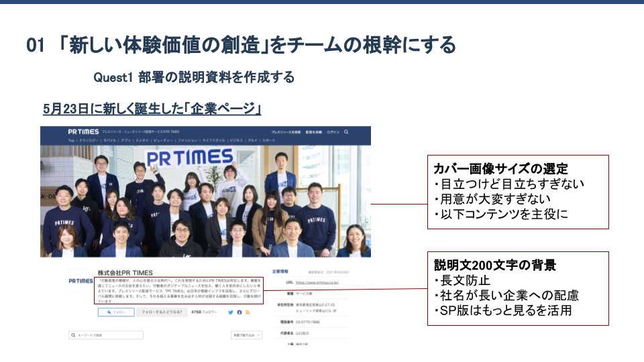The width and height of the screenshot is (644, 362).
Task: Click the 目立つけど目立ちすぎない bullet
Action: click(509, 184)
